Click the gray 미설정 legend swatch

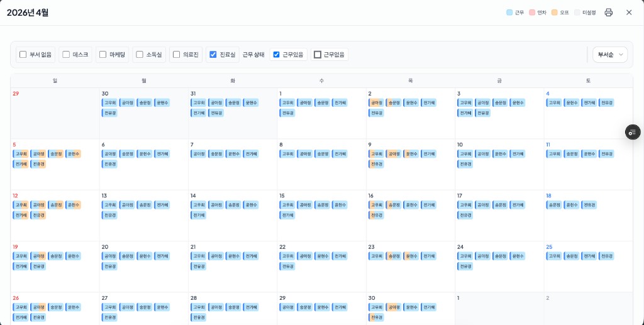[x=577, y=13]
